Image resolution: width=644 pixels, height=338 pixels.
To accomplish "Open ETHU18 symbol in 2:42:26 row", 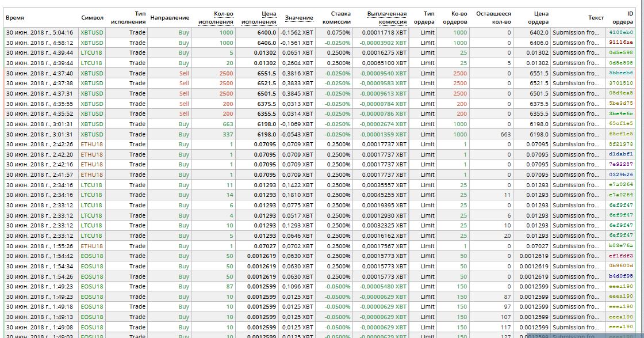I will point(91,145).
